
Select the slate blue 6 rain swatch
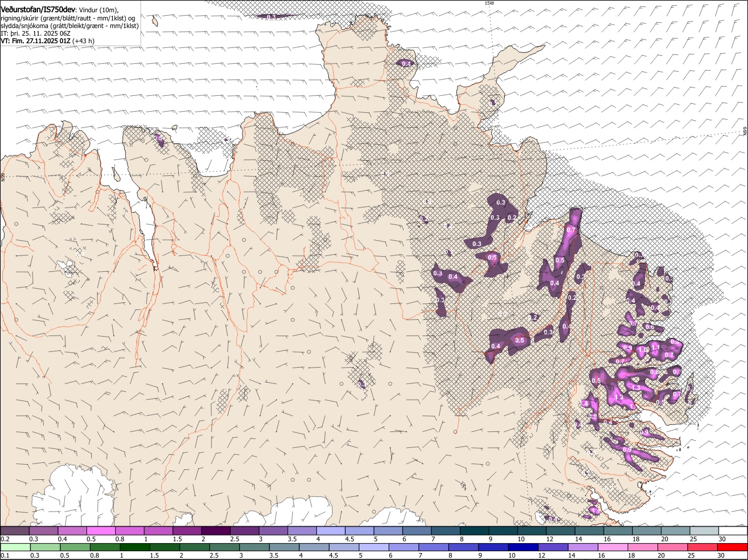pyautogui.click(x=416, y=530)
